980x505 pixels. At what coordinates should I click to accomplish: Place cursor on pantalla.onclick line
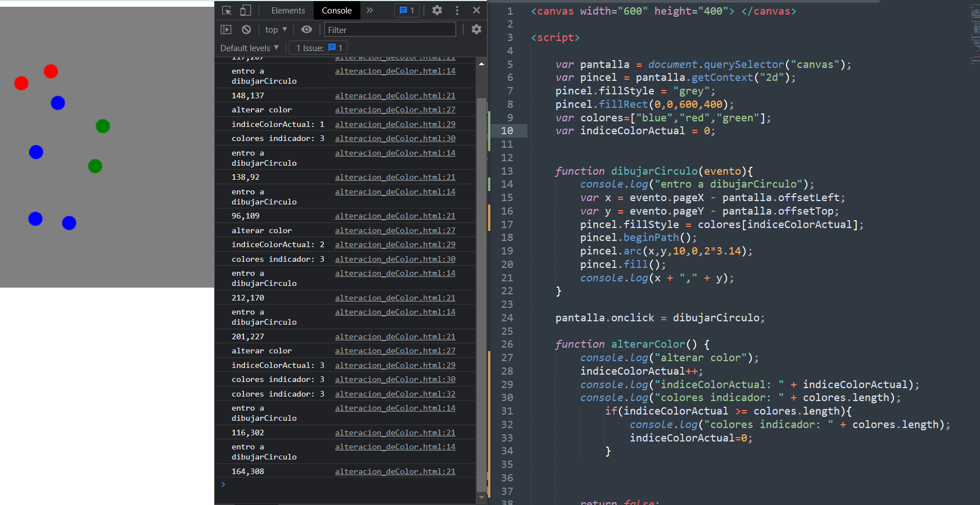660,318
